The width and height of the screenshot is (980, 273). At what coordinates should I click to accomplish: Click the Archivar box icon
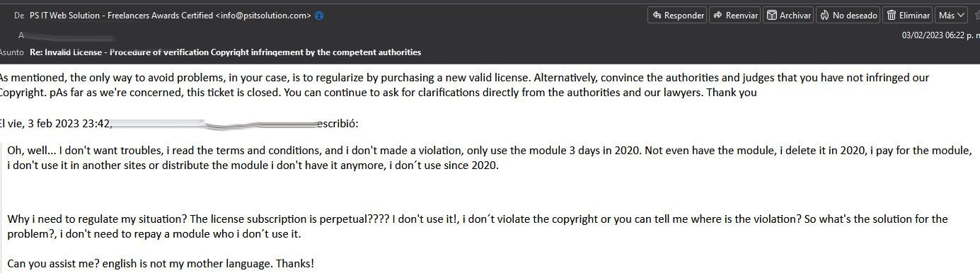pyautogui.click(x=772, y=15)
